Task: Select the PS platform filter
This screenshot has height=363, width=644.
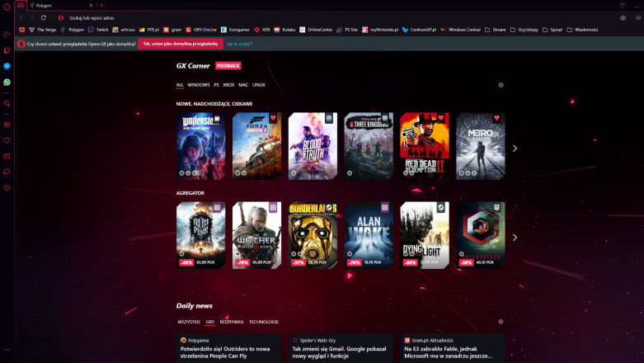Action: pos(216,85)
